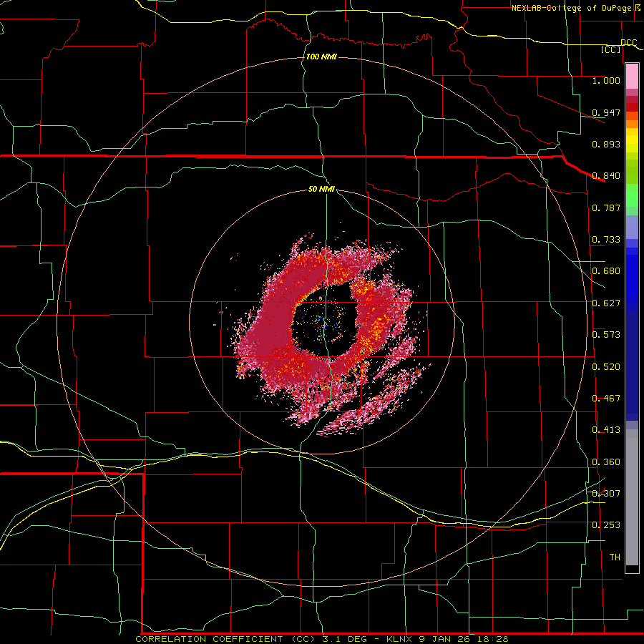Click the 0.413 color scale value
The height and width of the screenshot is (644, 644).
pyautogui.click(x=606, y=430)
